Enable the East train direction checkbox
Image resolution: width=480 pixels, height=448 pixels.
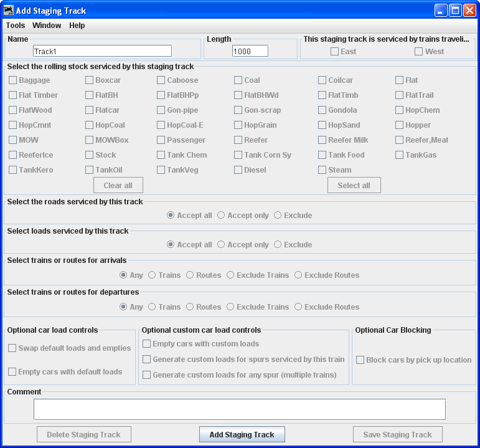pyautogui.click(x=335, y=52)
